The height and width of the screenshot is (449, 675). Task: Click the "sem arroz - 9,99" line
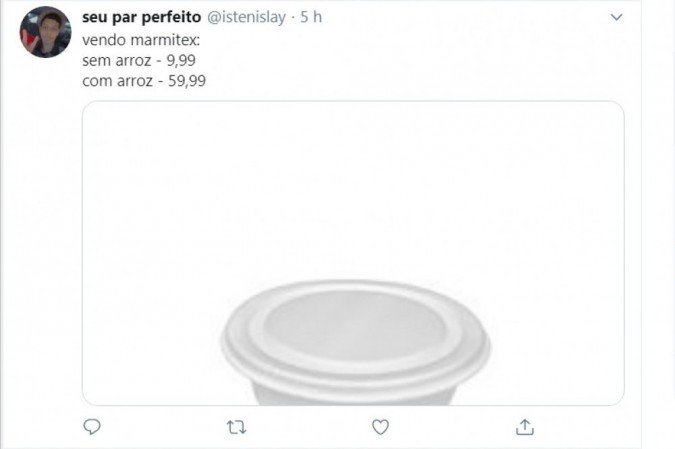tap(139, 61)
